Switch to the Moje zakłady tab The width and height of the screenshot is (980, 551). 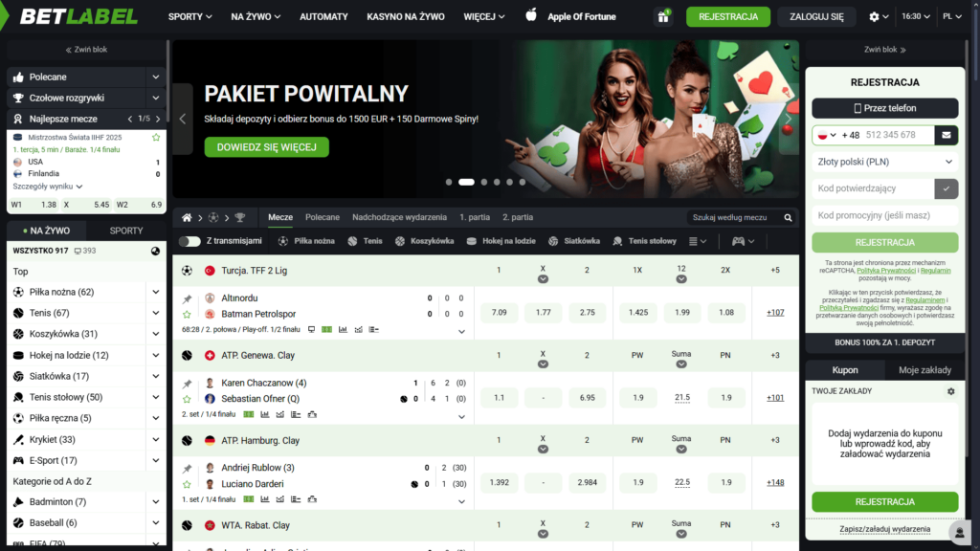924,369
